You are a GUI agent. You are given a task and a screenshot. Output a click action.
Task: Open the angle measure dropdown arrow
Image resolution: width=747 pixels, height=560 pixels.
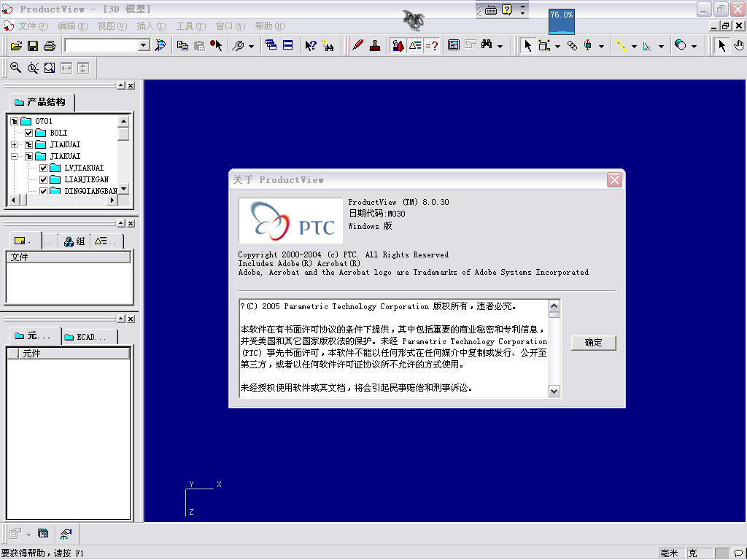pos(661,46)
